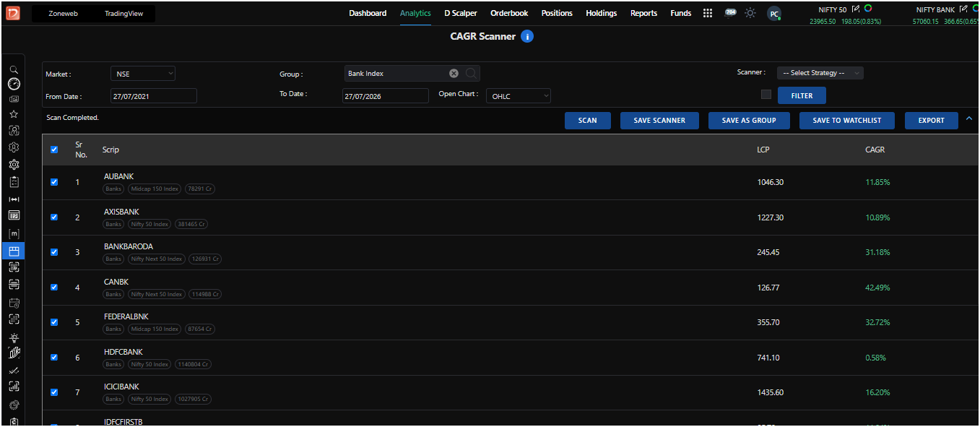Toggle the select-all checkbox in table header
This screenshot has width=980, height=427.
pyautogui.click(x=54, y=150)
